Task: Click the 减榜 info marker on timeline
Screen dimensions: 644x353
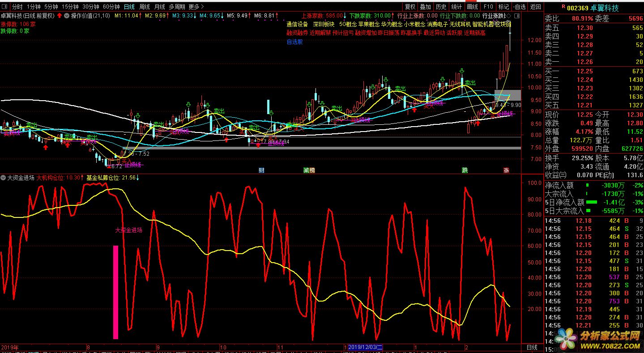Action: (x=309, y=170)
